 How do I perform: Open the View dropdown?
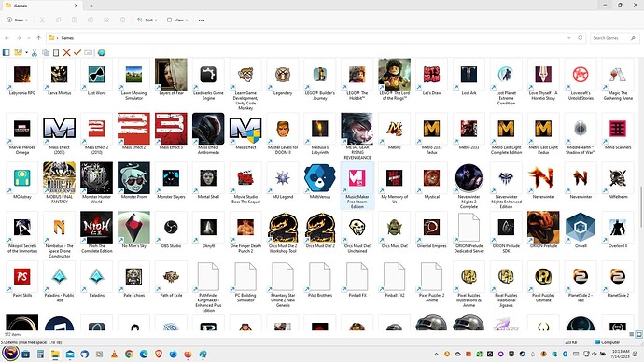click(x=177, y=20)
